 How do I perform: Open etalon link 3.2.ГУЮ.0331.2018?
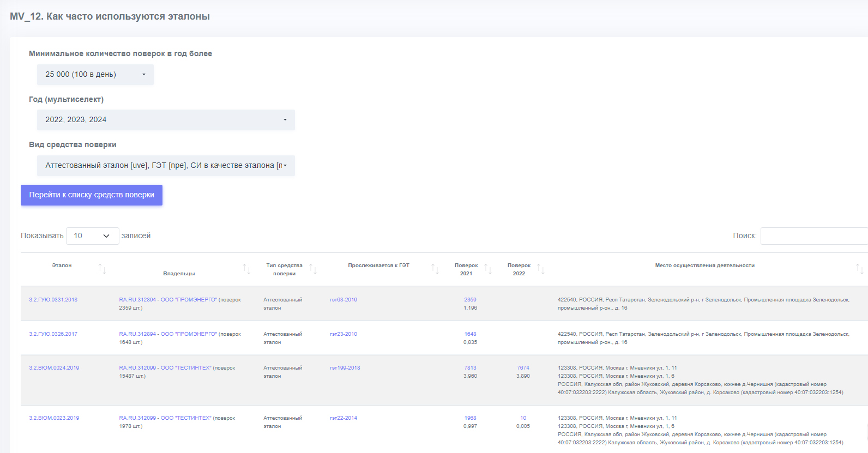click(53, 300)
